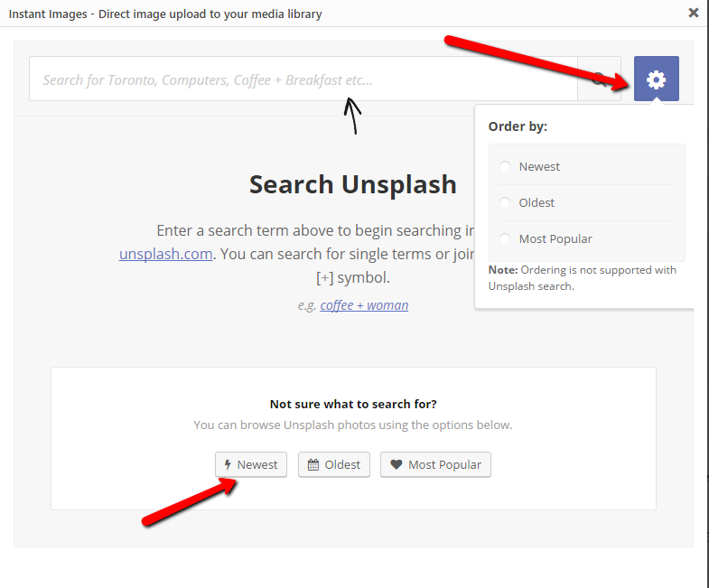Focus the Unsplash search text field
Image resolution: width=709 pixels, height=588 pixels.
pos(303,79)
